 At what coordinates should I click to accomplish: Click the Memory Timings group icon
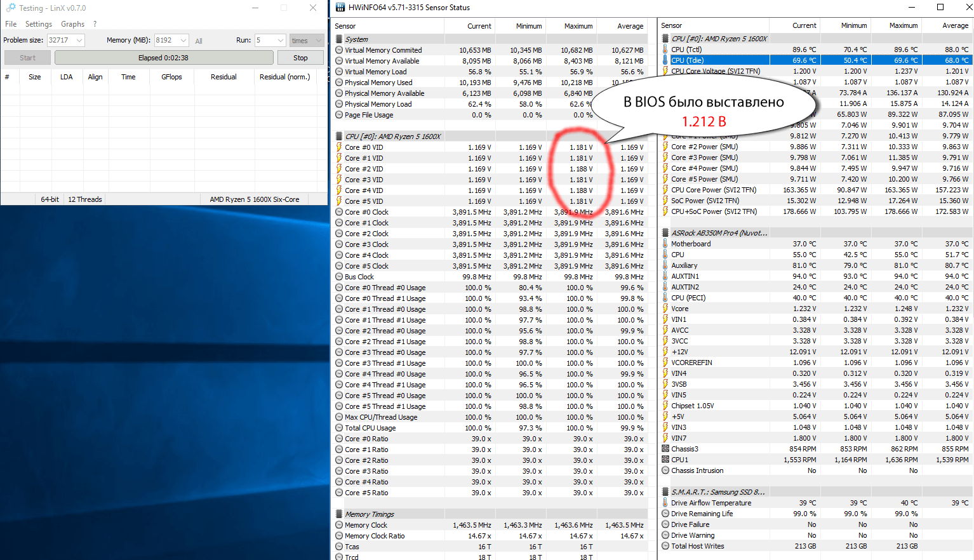tap(339, 514)
